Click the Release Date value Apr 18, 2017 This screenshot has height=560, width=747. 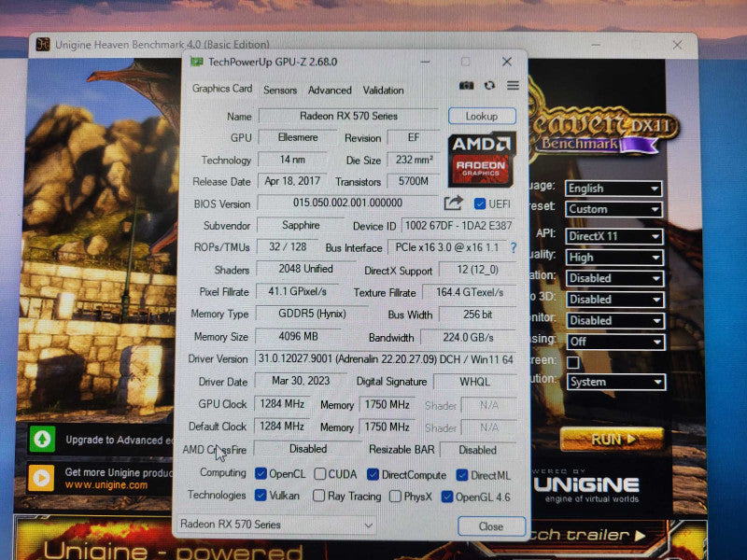point(292,181)
